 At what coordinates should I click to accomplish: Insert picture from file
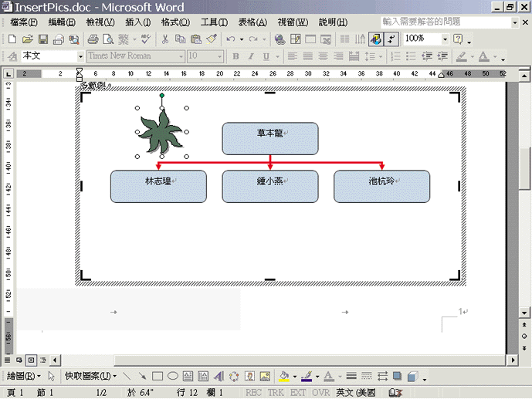point(265,376)
